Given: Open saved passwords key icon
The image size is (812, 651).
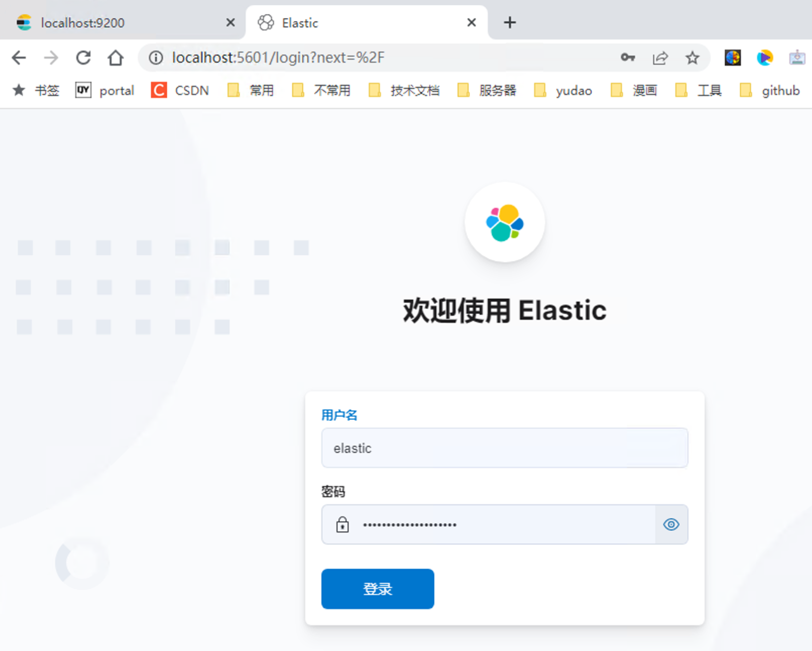Looking at the screenshot, I should [x=628, y=58].
